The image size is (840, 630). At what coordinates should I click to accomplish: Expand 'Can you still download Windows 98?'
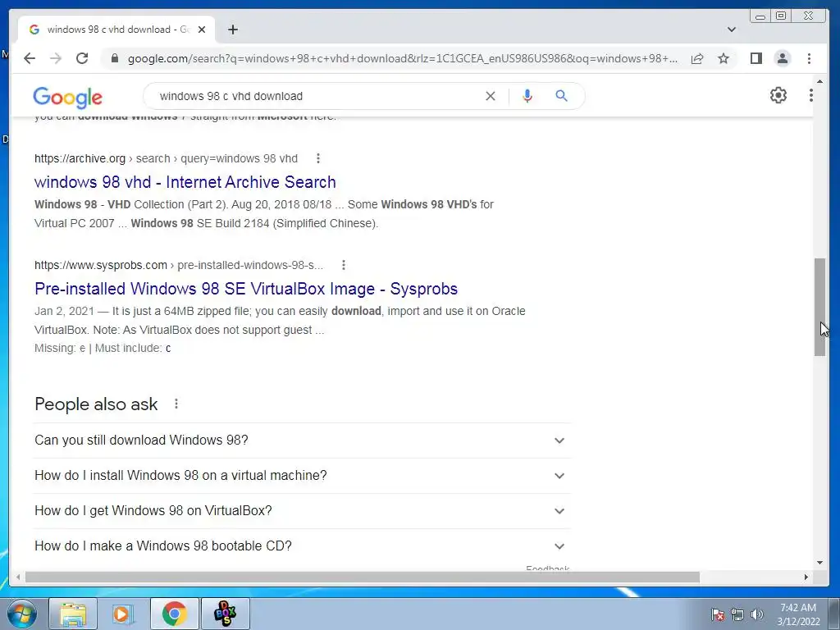302,441
